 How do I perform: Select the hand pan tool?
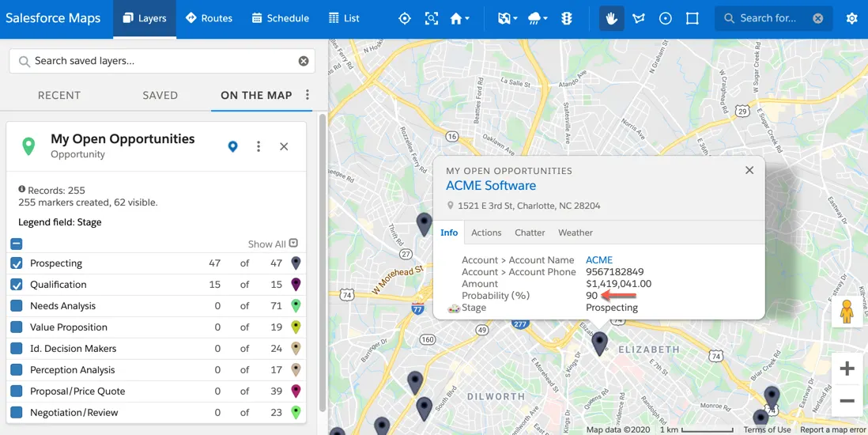coord(612,18)
